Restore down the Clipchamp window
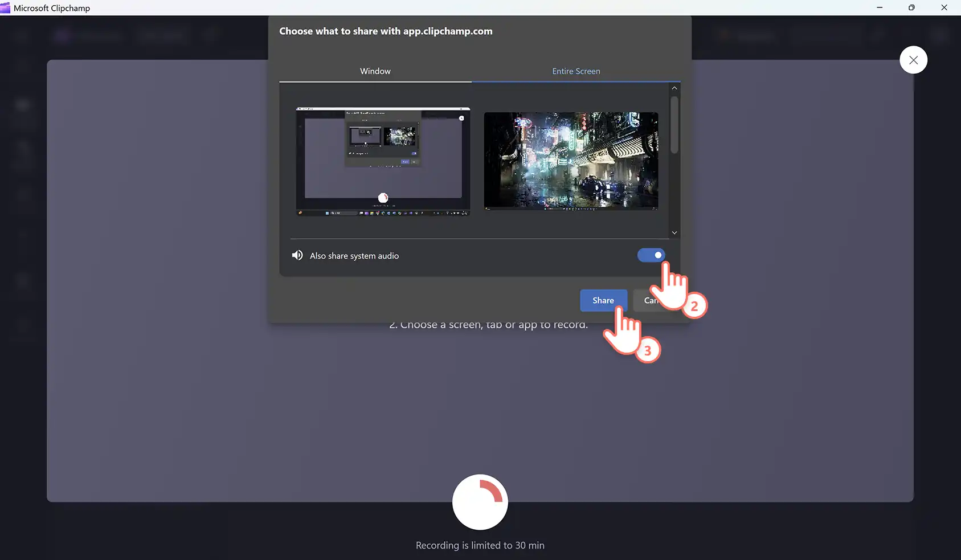 (911, 7)
